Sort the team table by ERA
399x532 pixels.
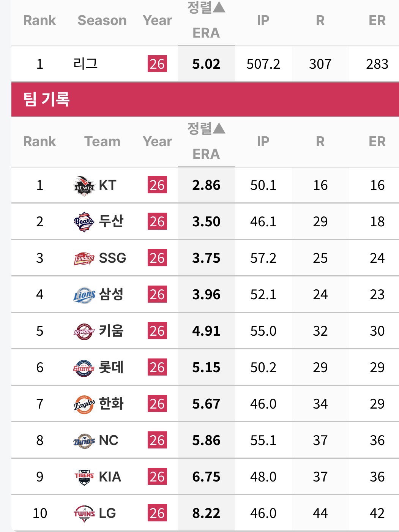[x=206, y=141]
